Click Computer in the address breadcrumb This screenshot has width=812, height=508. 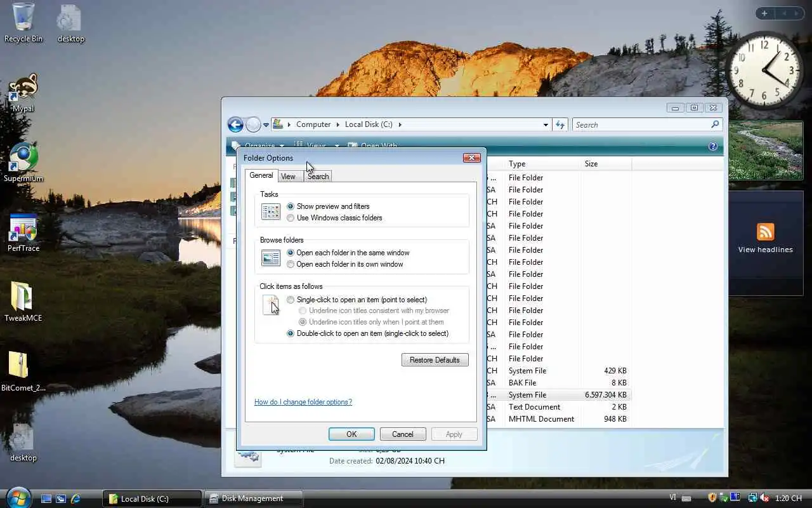[x=313, y=125]
